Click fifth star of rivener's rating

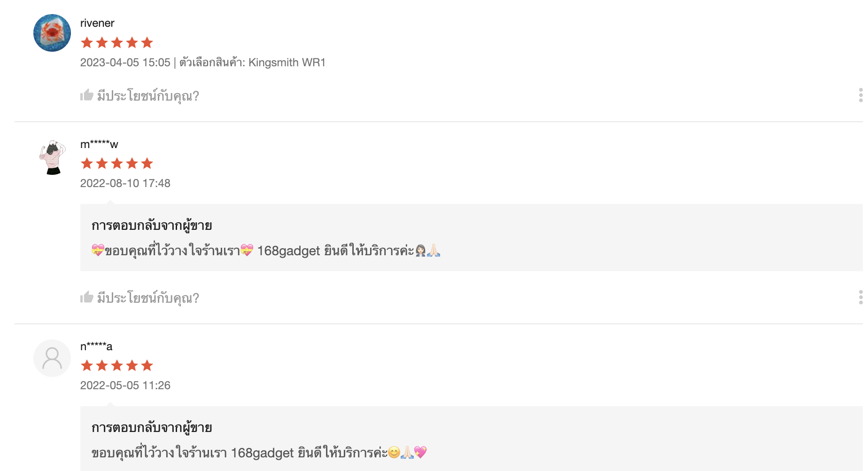click(147, 43)
